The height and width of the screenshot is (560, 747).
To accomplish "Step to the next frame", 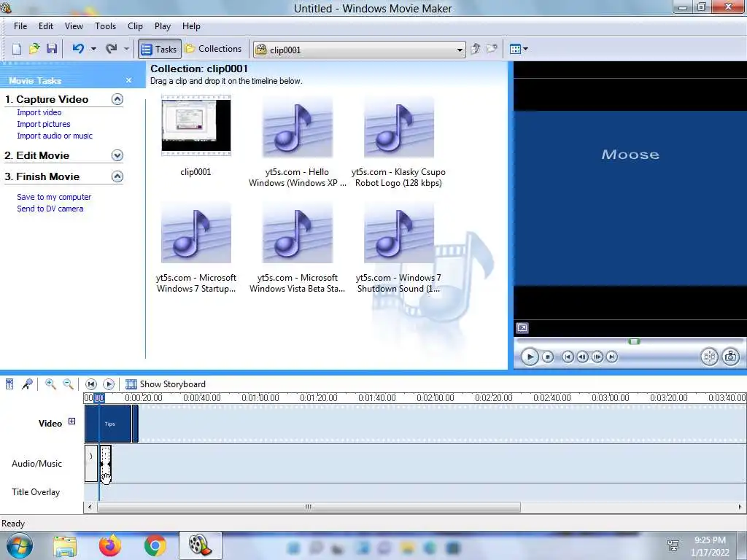I will pos(597,357).
